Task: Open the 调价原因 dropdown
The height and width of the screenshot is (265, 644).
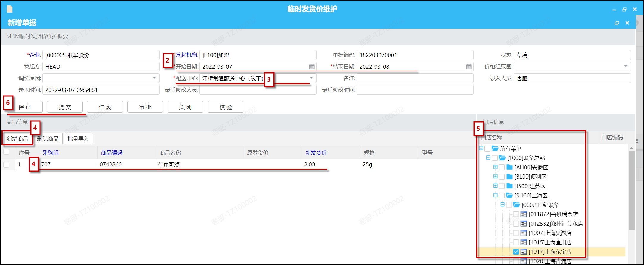Action: click(154, 78)
